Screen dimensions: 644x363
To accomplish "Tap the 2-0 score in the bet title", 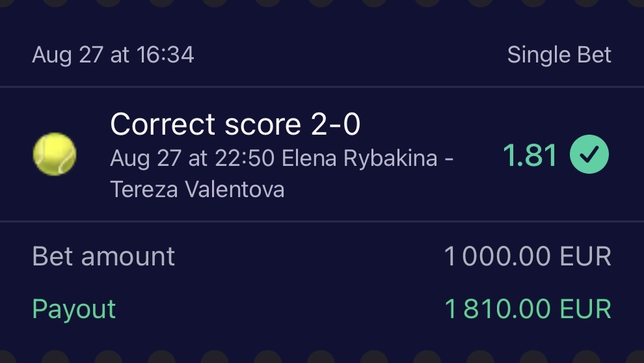I will point(335,124).
